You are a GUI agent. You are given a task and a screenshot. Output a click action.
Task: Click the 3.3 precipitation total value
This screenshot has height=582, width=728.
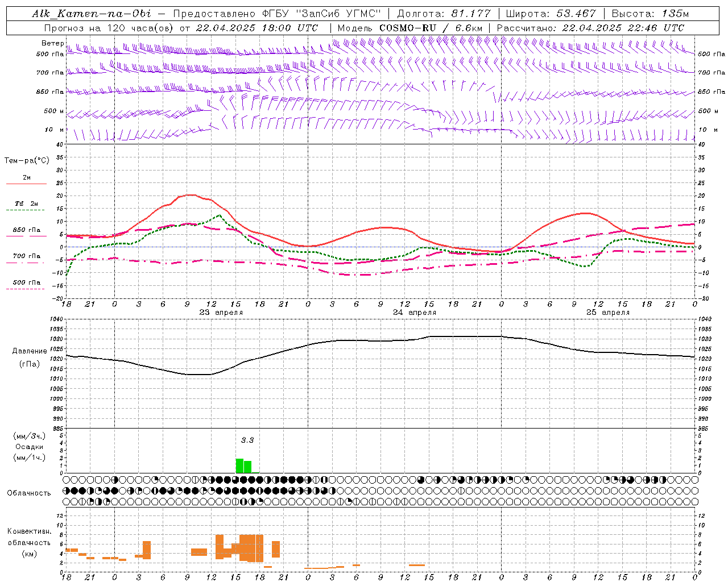[x=247, y=440]
